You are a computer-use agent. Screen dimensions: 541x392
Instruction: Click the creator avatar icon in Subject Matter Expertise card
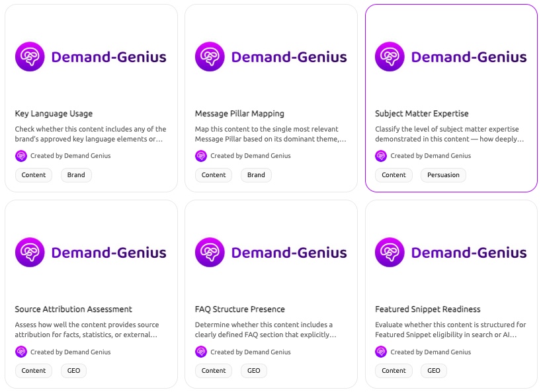point(381,156)
